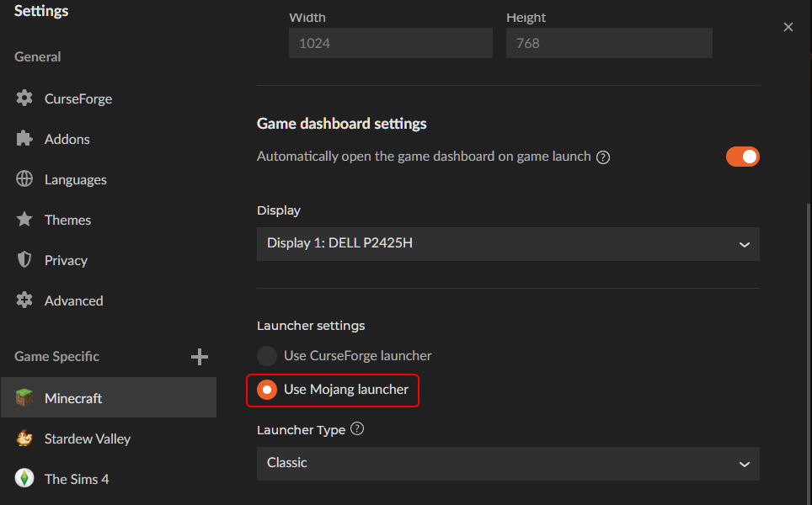Click the Minecraft grass block icon
This screenshot has width=812, height=505.
pyautogui.click(x=24, y=397)
